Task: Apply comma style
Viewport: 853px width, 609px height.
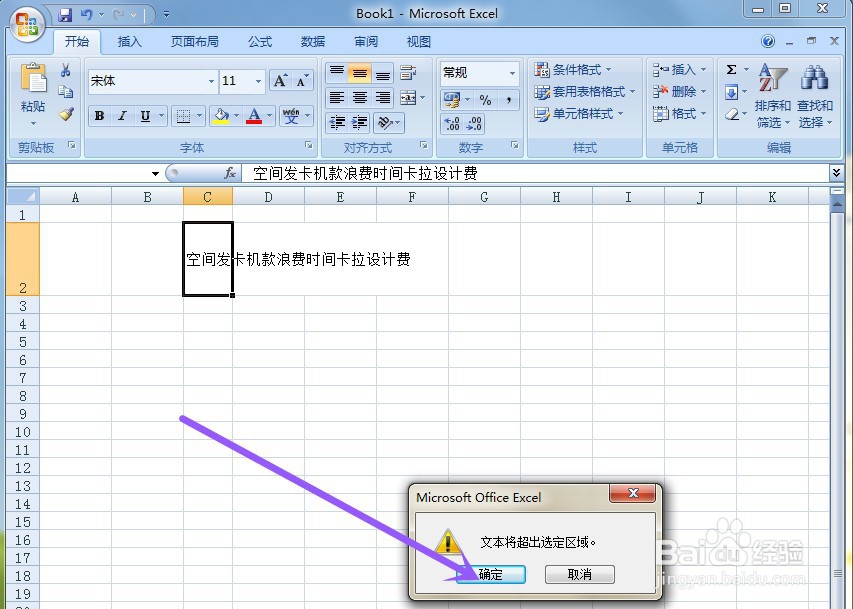Action: pos(508,100)
